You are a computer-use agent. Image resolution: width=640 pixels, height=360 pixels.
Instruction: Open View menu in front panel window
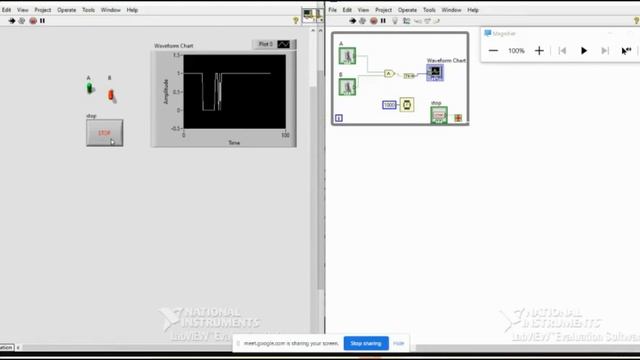point(22,10)
